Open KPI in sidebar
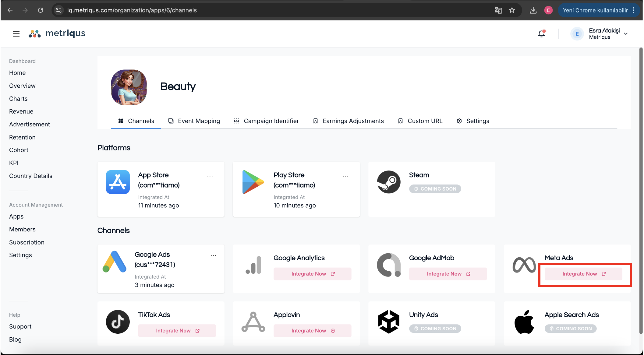 (x=14, y=163)
